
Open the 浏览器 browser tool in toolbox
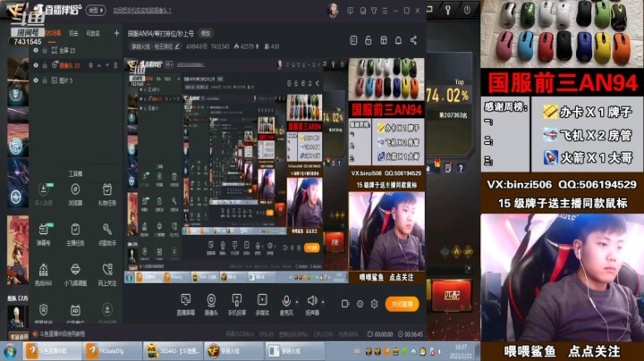click(x=75, y=194)
